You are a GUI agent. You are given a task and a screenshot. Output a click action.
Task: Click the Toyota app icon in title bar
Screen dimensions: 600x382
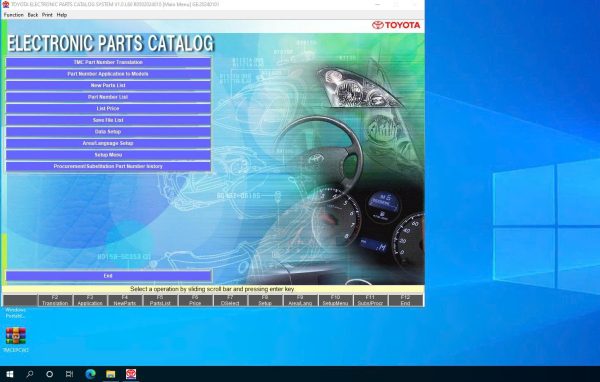[6, 4]
